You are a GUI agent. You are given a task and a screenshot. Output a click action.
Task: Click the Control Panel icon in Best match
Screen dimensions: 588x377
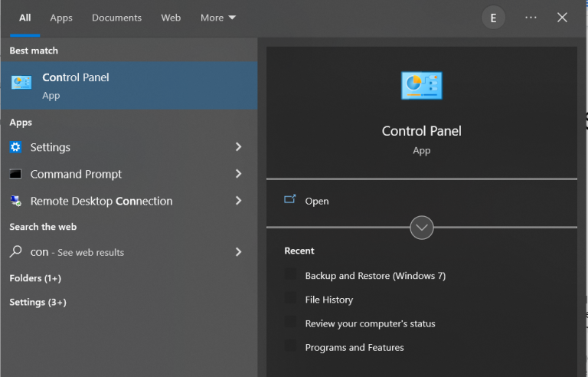[21, 82]
